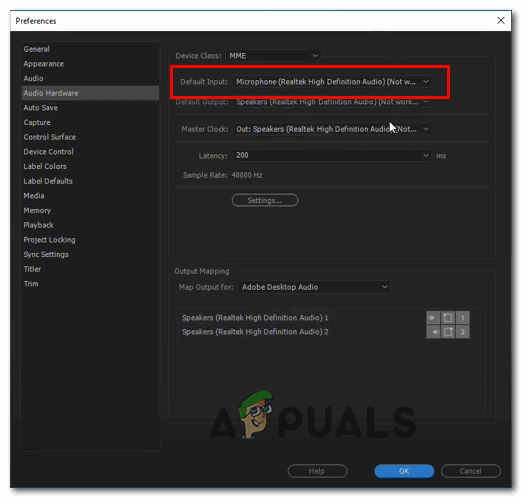This screenshot has height=499, width=523.
Task: Open the Label Colors category
Action: (x=45, y=166)
